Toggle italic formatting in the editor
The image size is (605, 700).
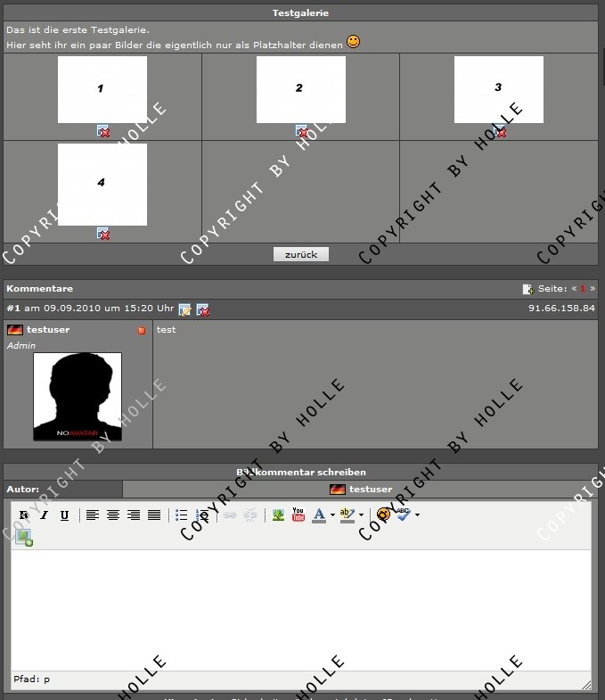click(44, 515)
